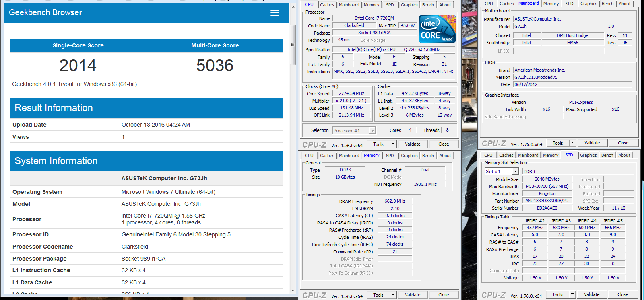
Task: Click Intel Core i7 720QM name field
Action: point(374,18)
